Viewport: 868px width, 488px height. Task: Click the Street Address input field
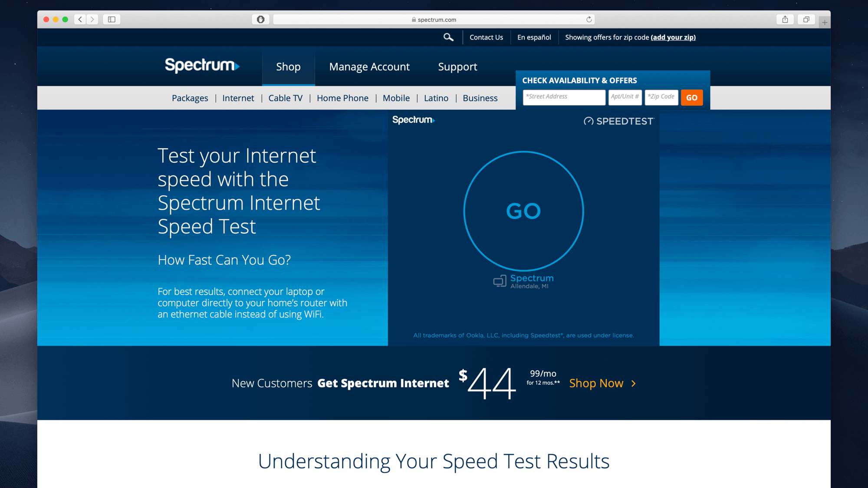point(563,97)
